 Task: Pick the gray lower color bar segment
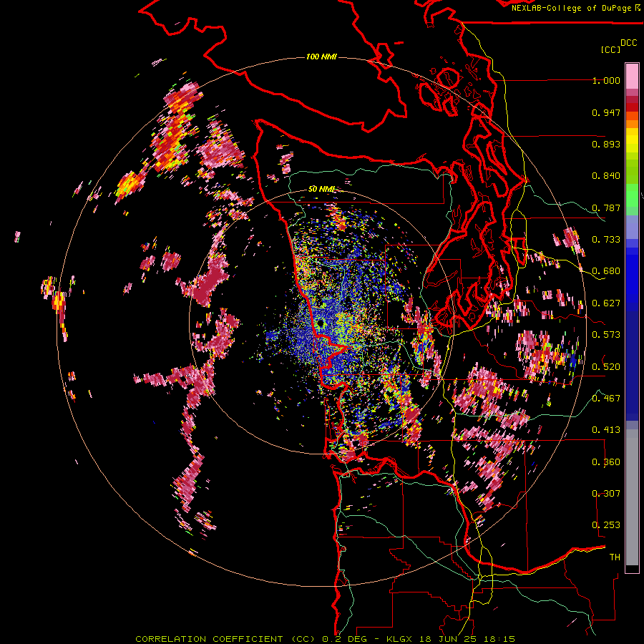coord(632,497)
